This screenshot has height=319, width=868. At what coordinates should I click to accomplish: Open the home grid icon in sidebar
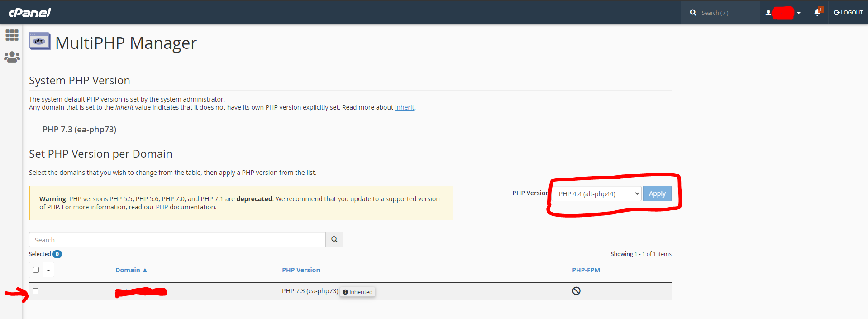[x=12, y=35]
